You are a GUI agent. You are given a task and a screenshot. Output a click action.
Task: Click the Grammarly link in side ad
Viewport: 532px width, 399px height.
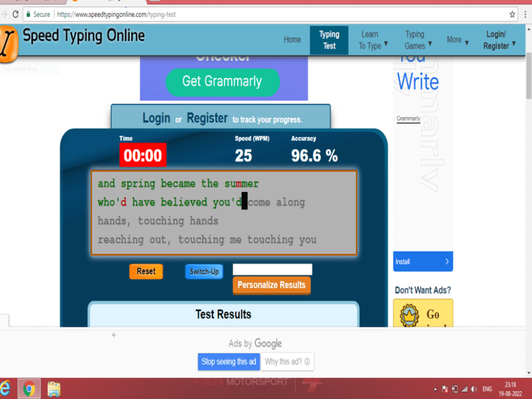(x=408, y=119)
